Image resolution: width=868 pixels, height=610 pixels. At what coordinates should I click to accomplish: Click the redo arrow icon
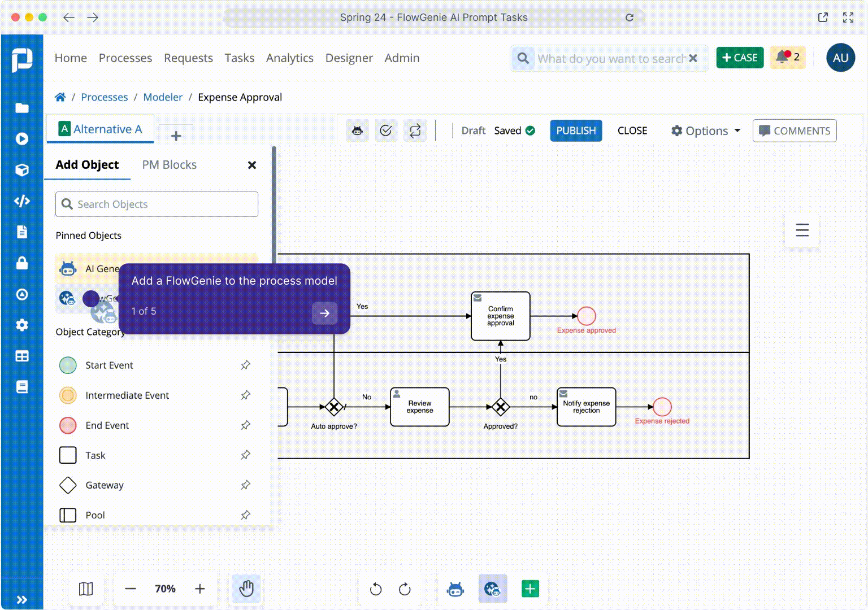(x=405, y=589)
